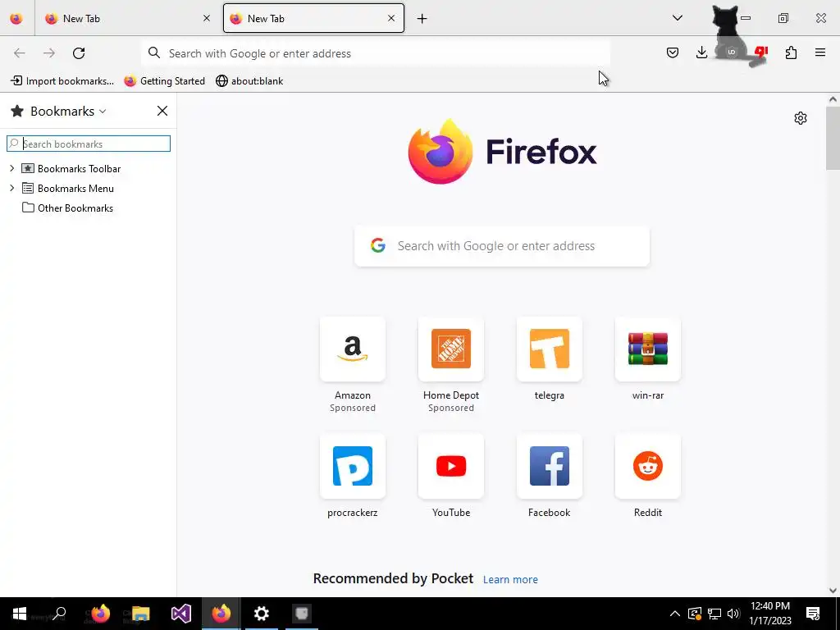Click the Firefox logo on new tab page
The image size is (840, 630).
pos(502,152)
